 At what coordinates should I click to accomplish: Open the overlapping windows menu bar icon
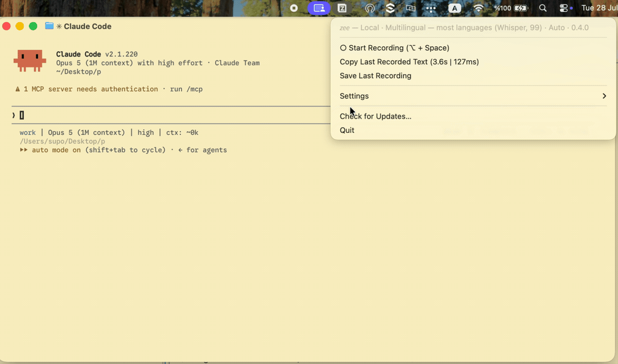click(410, 8)
